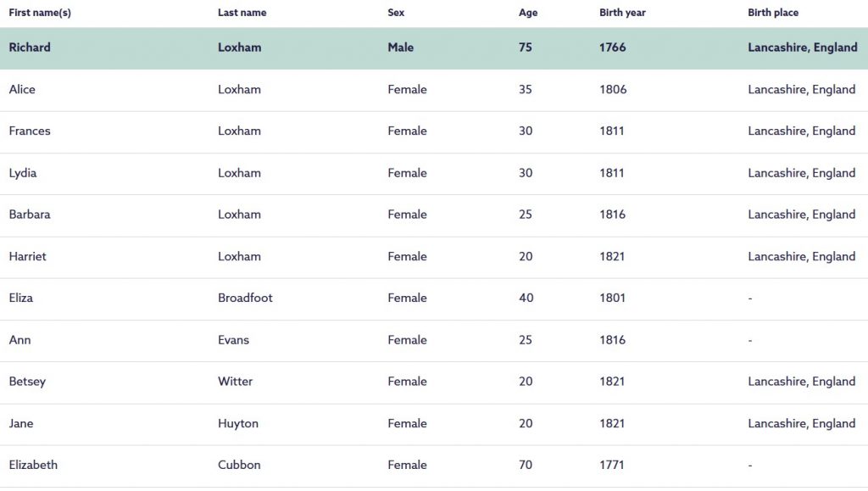Select the surname Huyton
Image resolution: width=868 pixels, height=491 pixels.
point(238,423)
